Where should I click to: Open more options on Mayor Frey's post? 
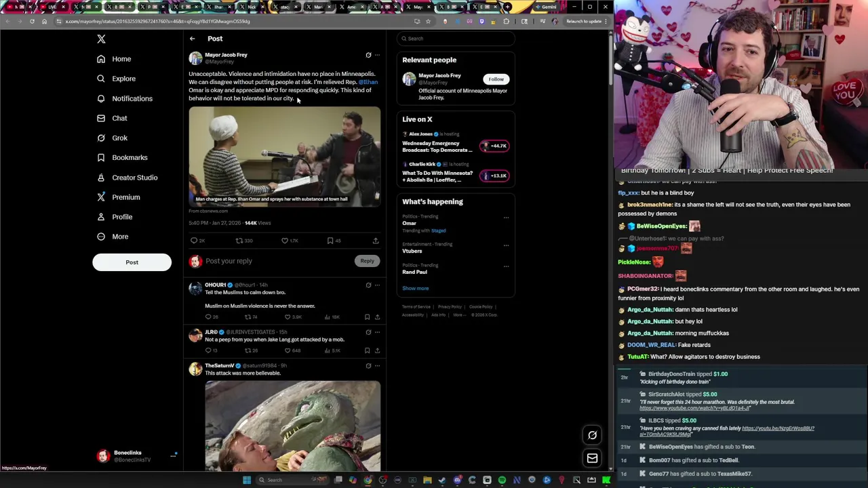[378, 55]
